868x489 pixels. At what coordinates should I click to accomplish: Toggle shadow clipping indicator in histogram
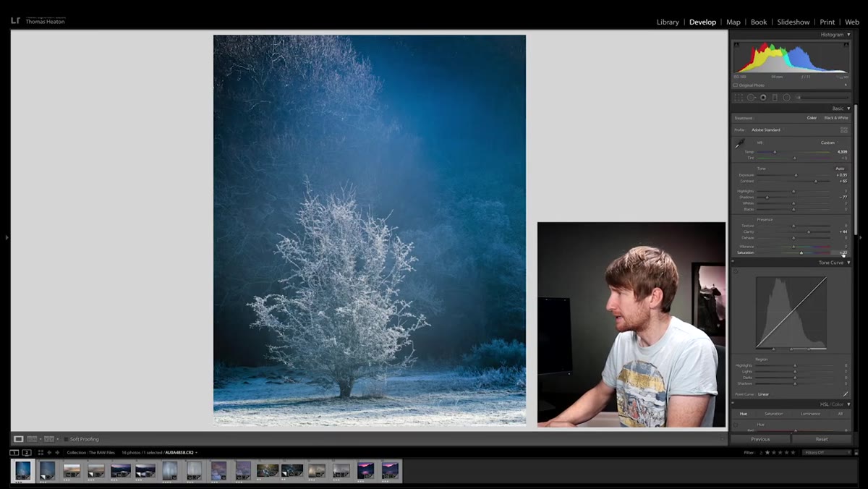736,43
